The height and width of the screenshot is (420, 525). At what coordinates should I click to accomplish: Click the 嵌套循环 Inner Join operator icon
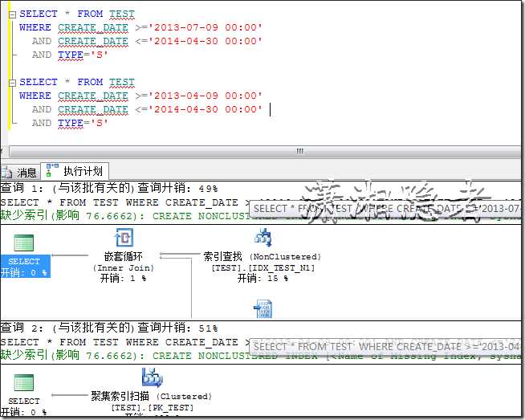coord(124,237)
